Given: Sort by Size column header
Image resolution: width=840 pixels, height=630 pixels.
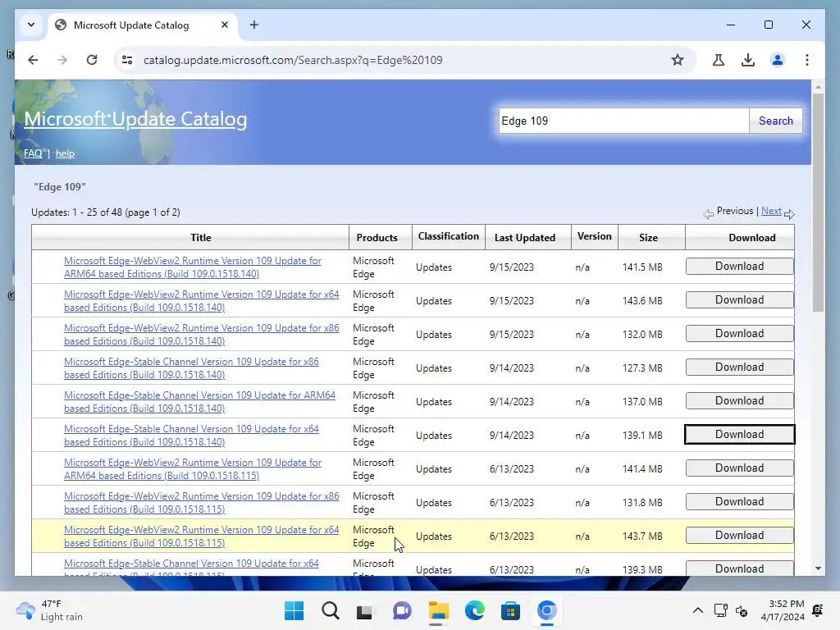Looking at the screenshot, I should pos(648,237).
